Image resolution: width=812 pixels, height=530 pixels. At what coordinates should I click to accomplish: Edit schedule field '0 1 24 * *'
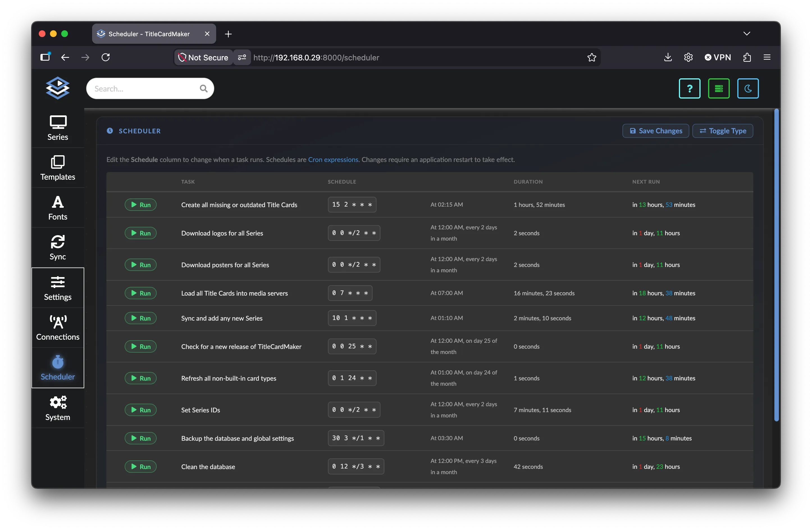(x=352, y=378)
